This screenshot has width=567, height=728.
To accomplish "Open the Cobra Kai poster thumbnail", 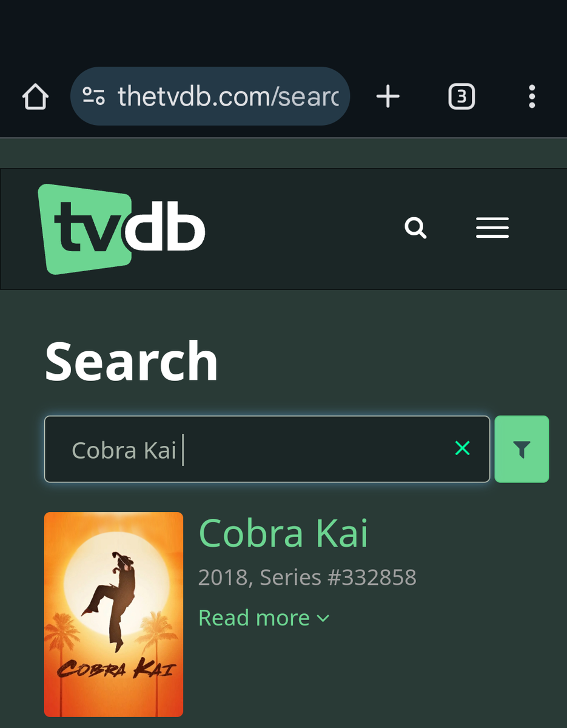I will pyautogui.click(x=113, y=615).
